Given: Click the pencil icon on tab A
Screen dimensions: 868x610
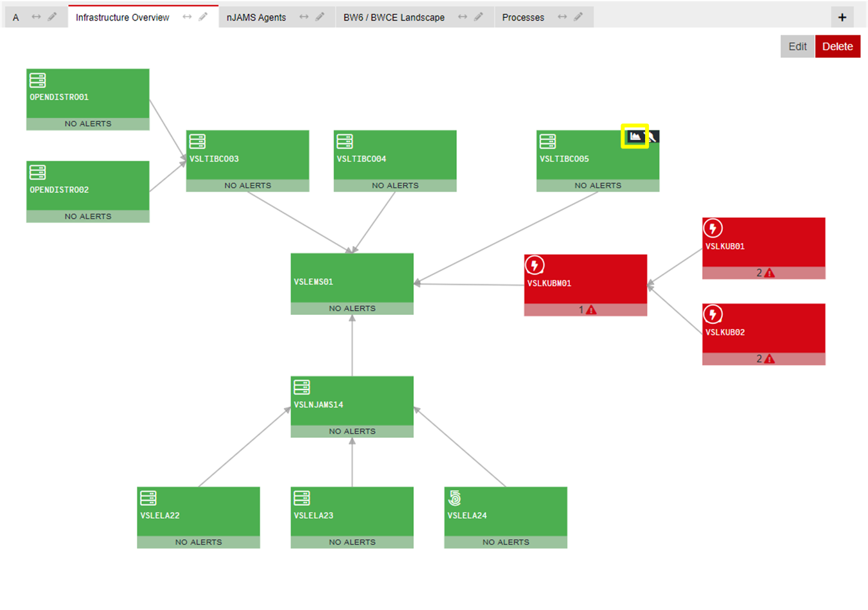Looking at the screenshot, I should pos(53,17).
